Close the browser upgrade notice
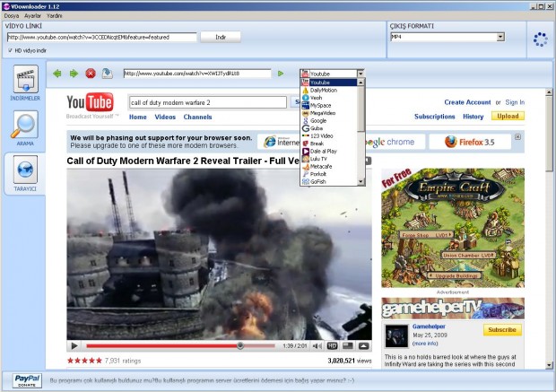This screenshot has height=392, width=556. coord(517,137)
